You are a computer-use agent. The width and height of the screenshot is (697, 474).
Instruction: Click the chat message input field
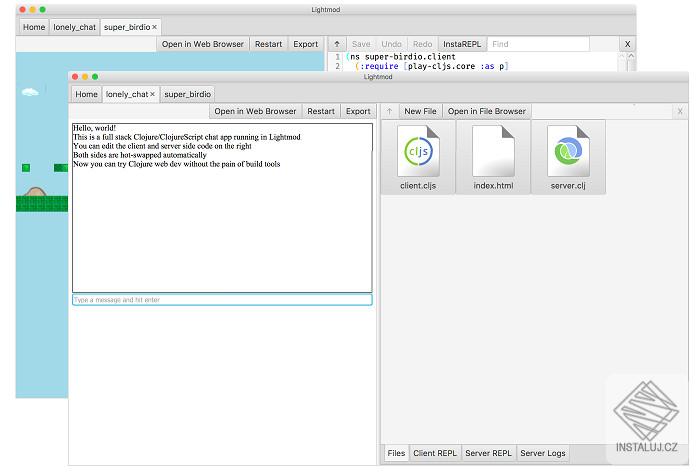click(x=222, y=300)
